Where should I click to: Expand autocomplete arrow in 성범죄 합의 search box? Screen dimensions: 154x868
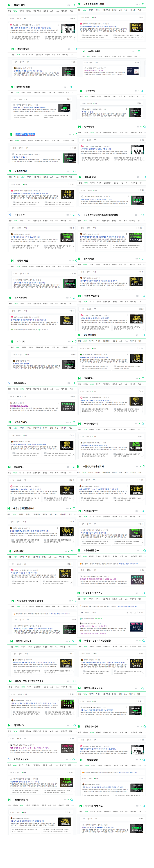pos(72,5)
